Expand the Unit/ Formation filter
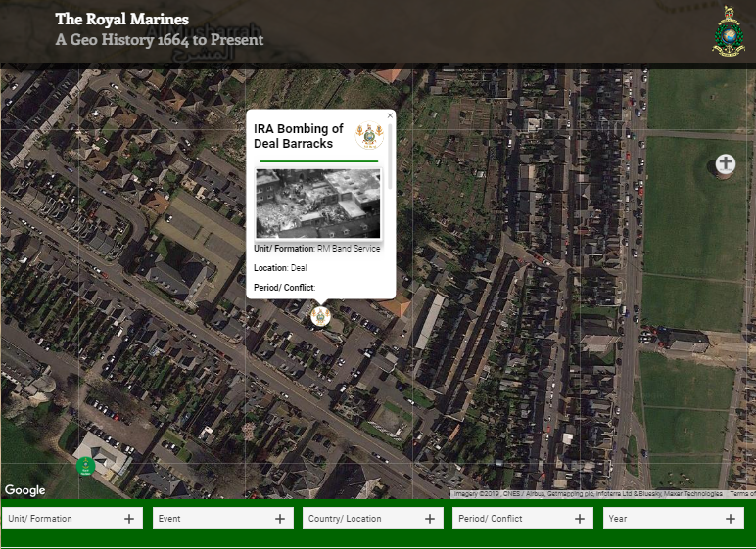This screenshot has height=549, width=756. click(x=71, y=519)
